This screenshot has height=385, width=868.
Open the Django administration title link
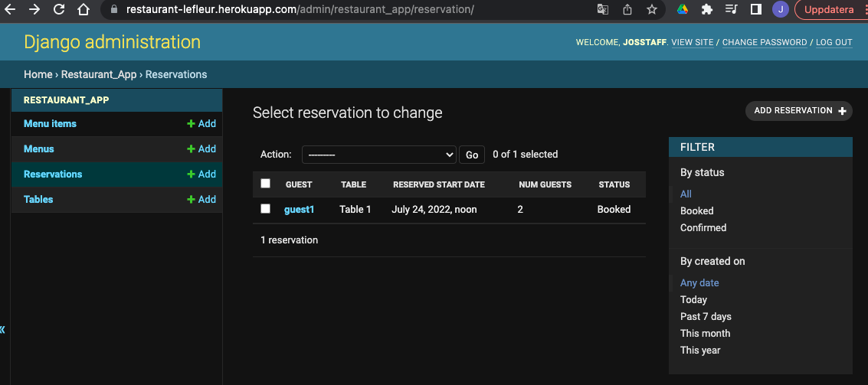pyautogui.click(x=113, y=42)
